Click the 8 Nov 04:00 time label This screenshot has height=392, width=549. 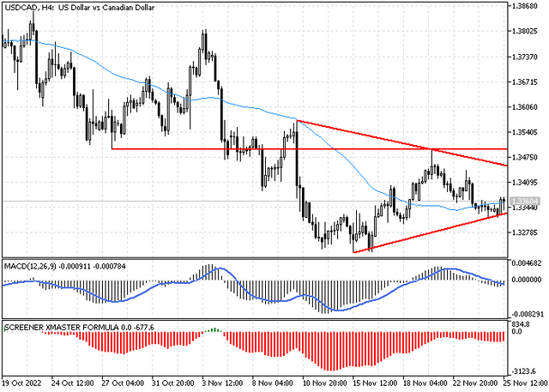273,383
